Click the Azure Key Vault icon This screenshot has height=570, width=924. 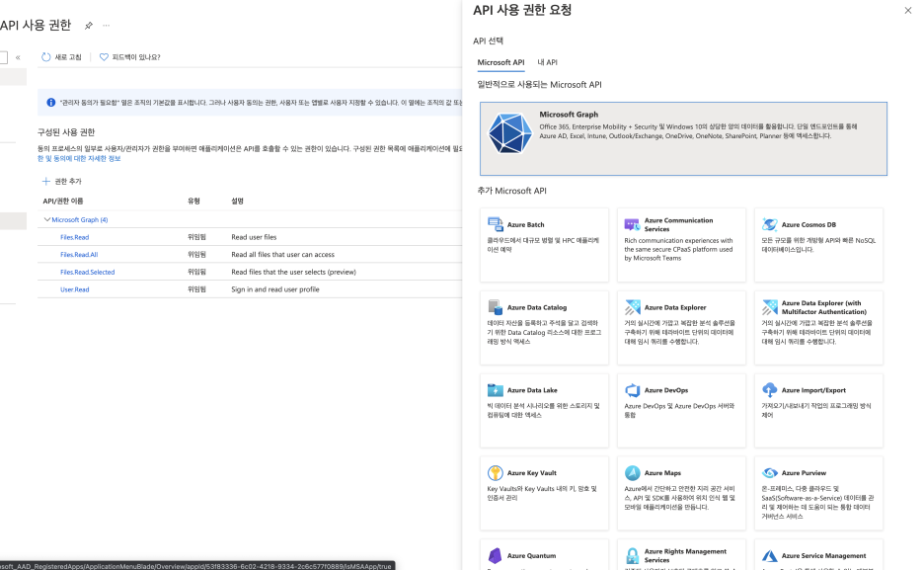click(495, 473)
